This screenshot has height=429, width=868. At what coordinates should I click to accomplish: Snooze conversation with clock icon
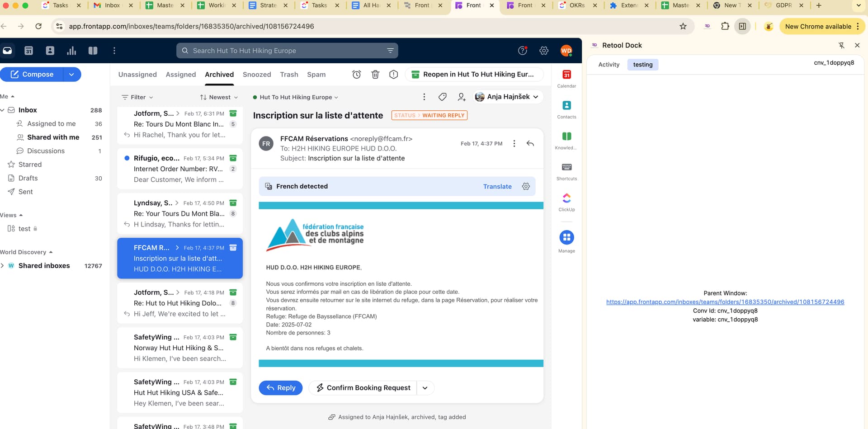(357, 75)
